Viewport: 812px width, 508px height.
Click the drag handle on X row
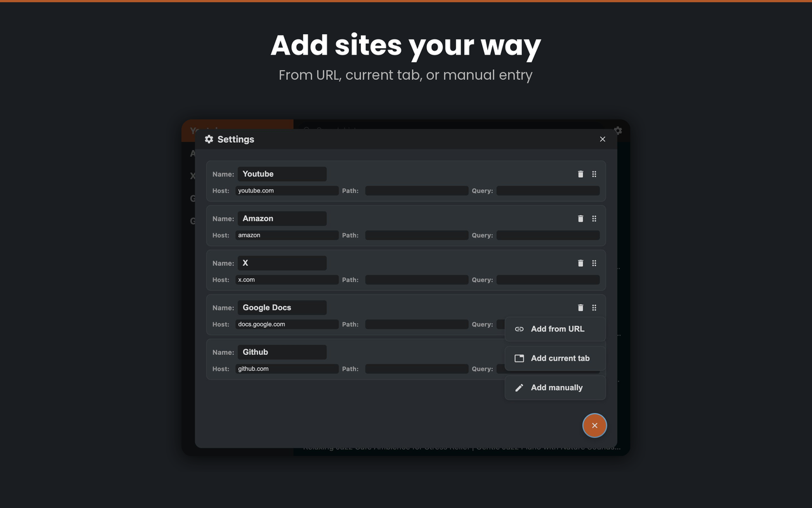(x=594, y=263)
